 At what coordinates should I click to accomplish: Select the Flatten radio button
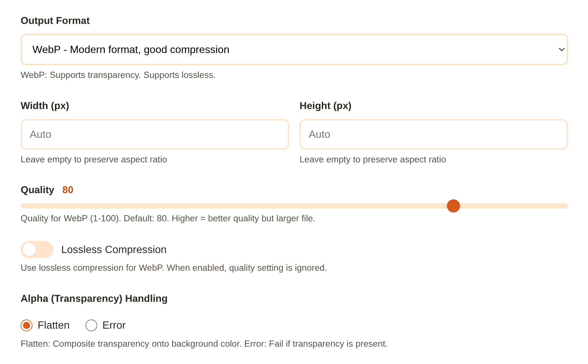pos(27,325)
